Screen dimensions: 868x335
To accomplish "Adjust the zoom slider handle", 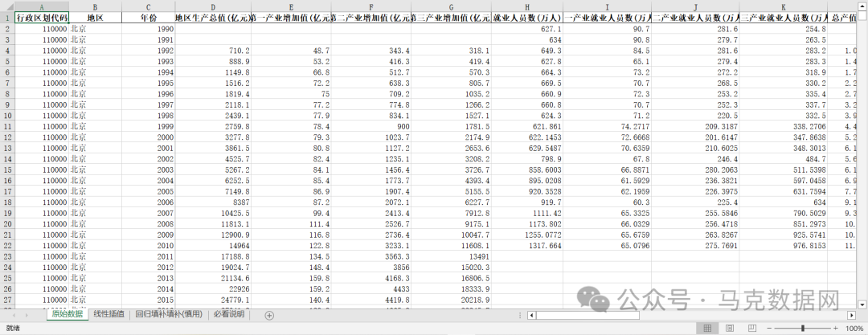I will (x=803, y=329).
